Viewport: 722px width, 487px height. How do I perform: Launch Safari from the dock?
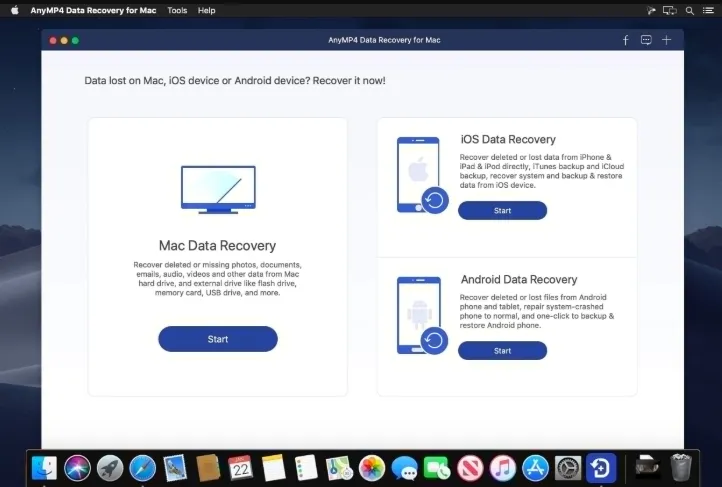click(142, 468)
